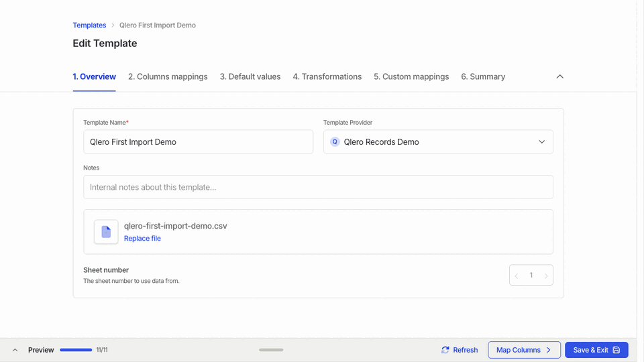This screenshot has width=644, height=362.
Task: Open the Templates breadcrumb link
Action: pos(89,25)
